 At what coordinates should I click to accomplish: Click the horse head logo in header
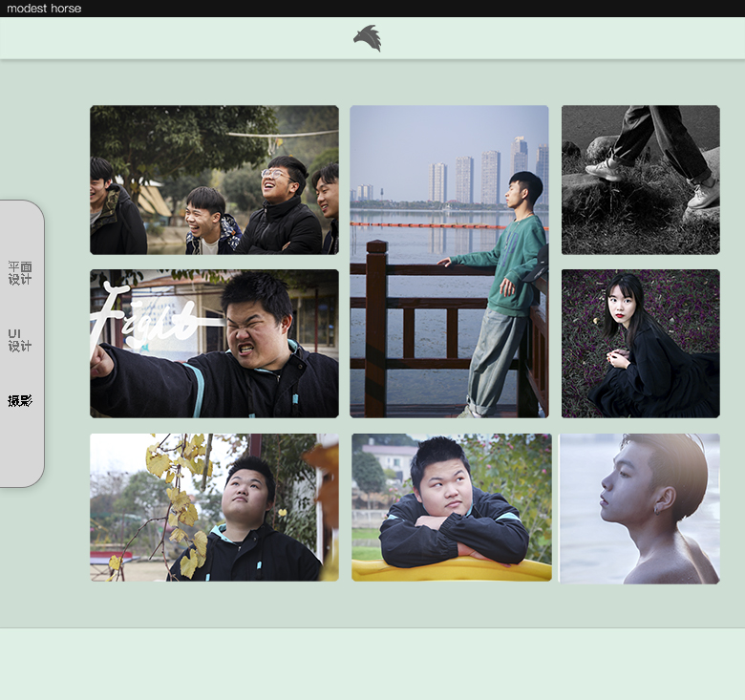tap(367, 38)
